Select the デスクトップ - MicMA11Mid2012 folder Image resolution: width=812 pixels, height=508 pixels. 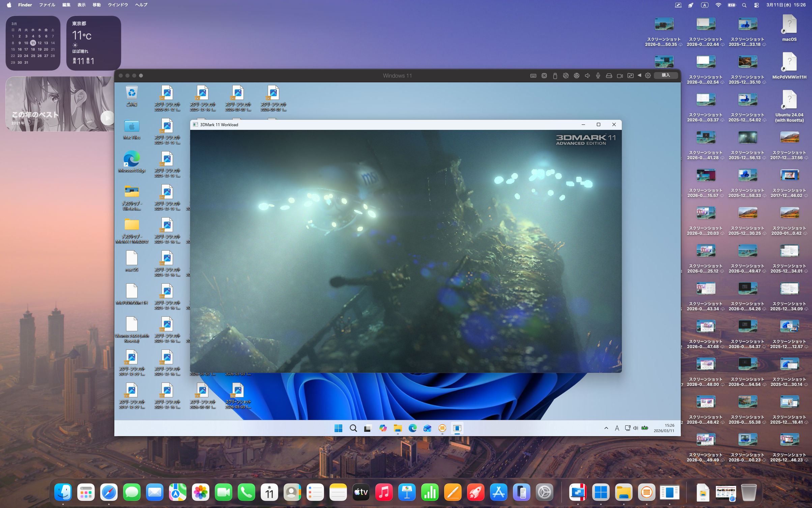pyautogui.click(x=132, y=231)
